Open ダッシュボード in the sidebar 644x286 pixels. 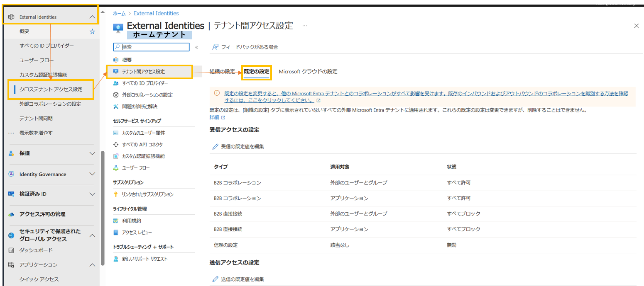point(36,250)
